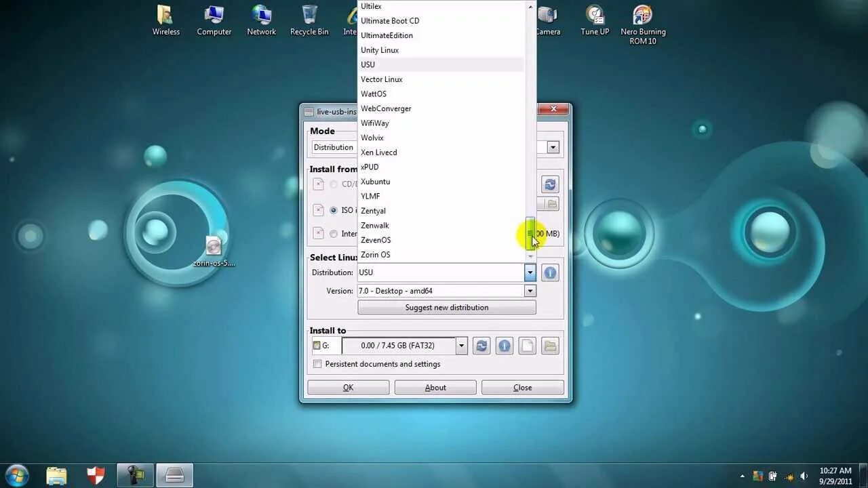Click refresh icon in Install from section
This screenshot has height=488, width=868.
(550, 184)
